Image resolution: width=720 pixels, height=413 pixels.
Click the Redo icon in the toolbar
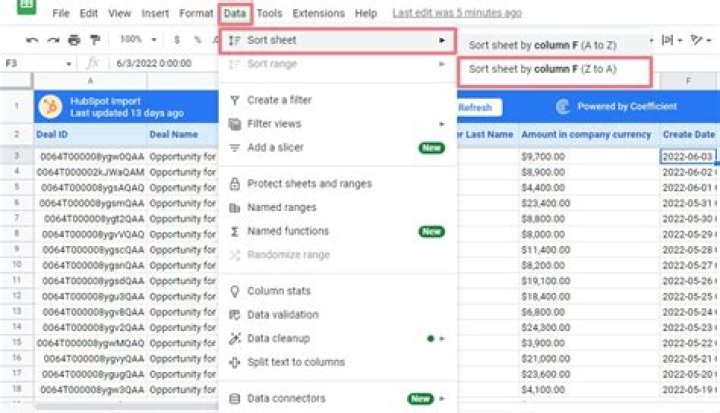pos(53,40)
